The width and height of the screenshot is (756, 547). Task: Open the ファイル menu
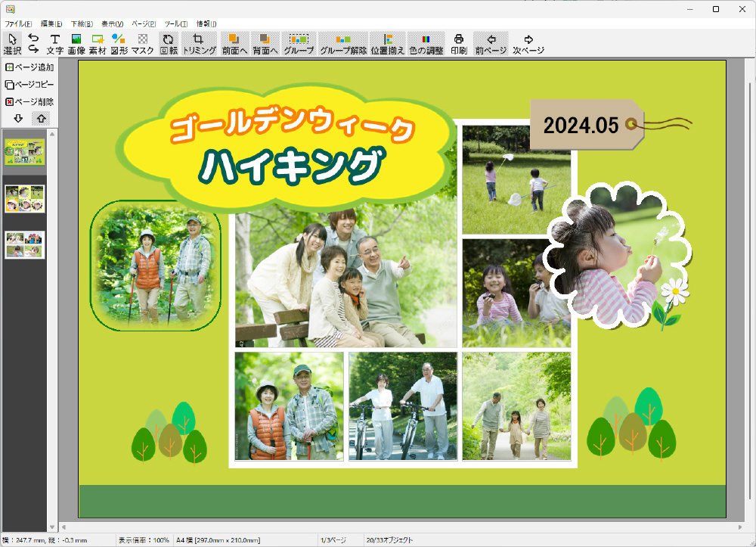pyautogui.click(x=18, y=24)
